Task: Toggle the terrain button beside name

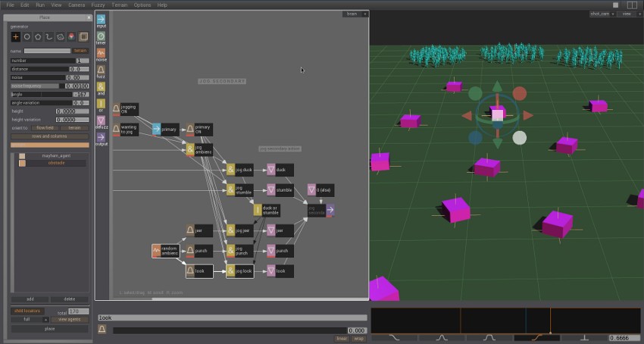Action: 80,51
